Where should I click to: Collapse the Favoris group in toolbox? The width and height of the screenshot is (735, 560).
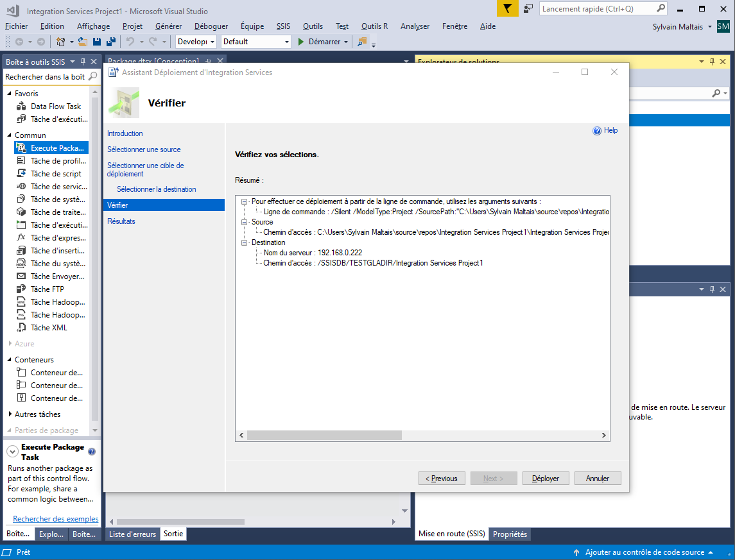(10, 94)
